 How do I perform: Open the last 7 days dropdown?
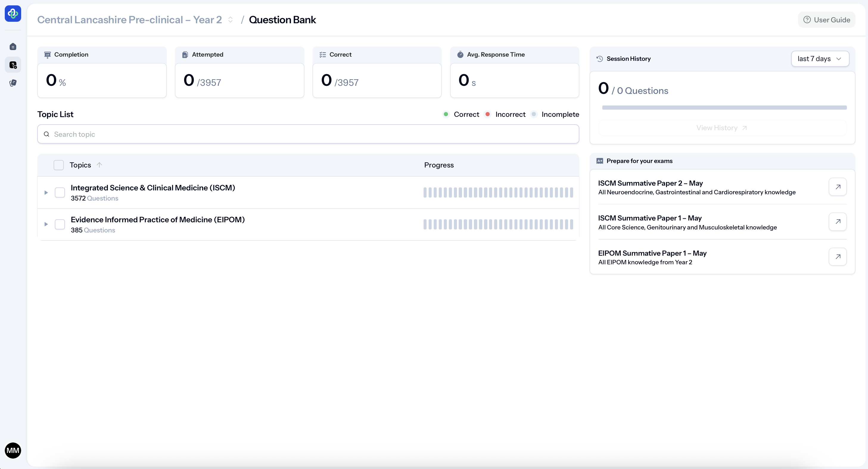pyautogui.click(x=819, y=59)
